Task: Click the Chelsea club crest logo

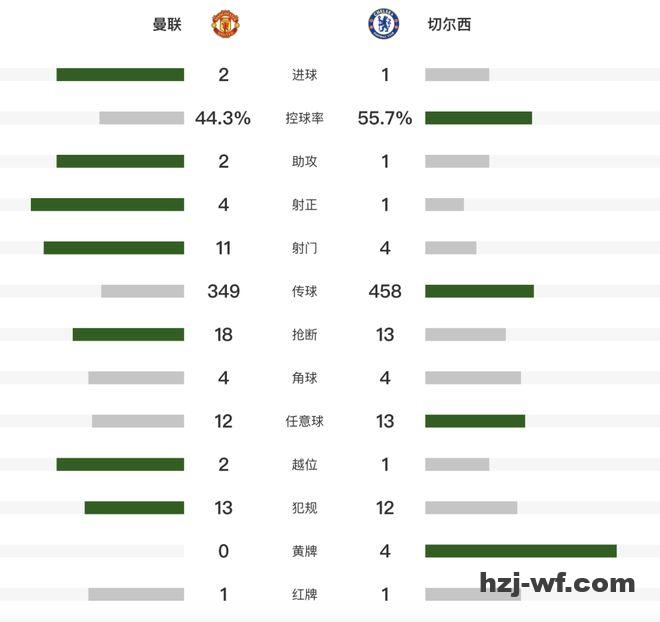Action: pyautogui.click(x=384, y=24)
